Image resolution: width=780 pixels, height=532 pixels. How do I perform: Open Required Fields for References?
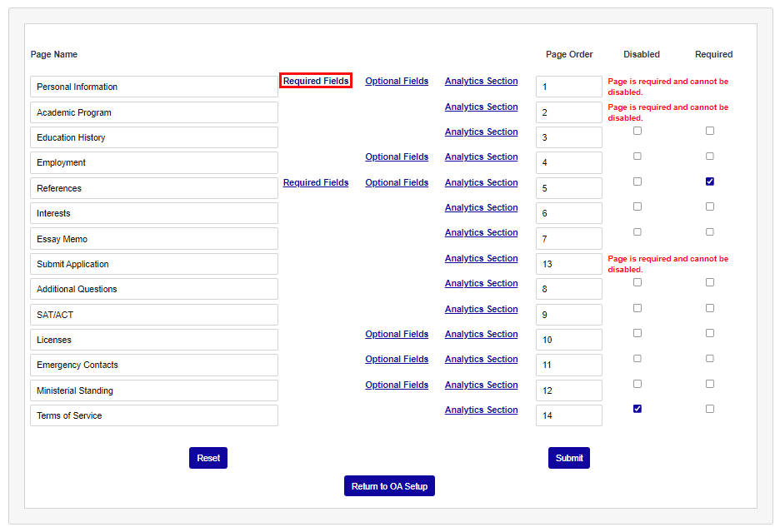point(315,182)
